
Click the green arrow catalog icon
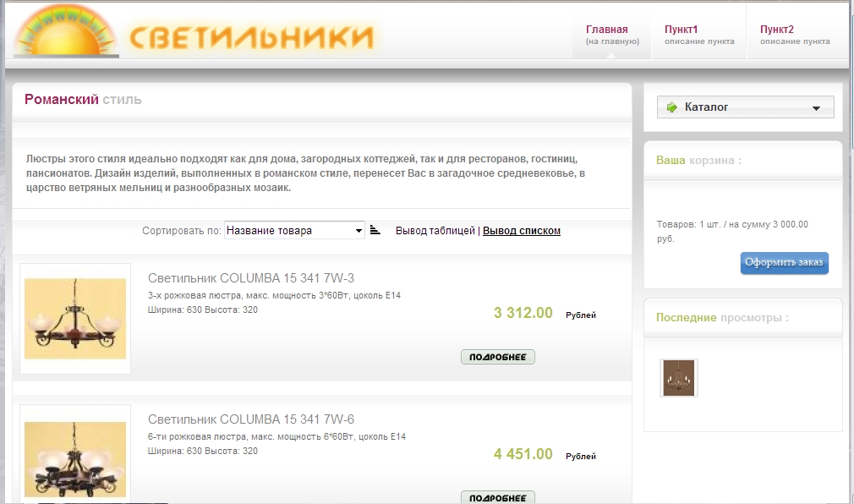[672, 107]
